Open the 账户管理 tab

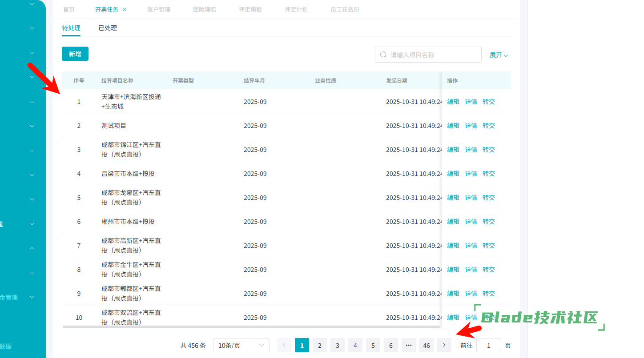[x=159, y=9]
